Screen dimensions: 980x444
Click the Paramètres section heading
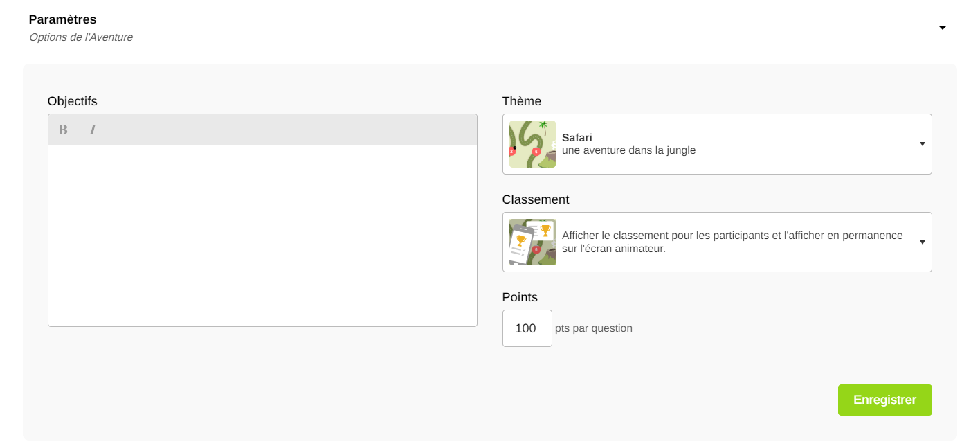pyautogui.click(x=62, y=19)
